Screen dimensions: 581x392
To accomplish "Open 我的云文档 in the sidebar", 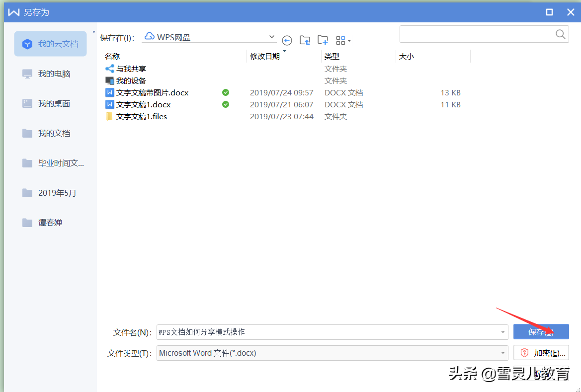I will pos(50,44).
